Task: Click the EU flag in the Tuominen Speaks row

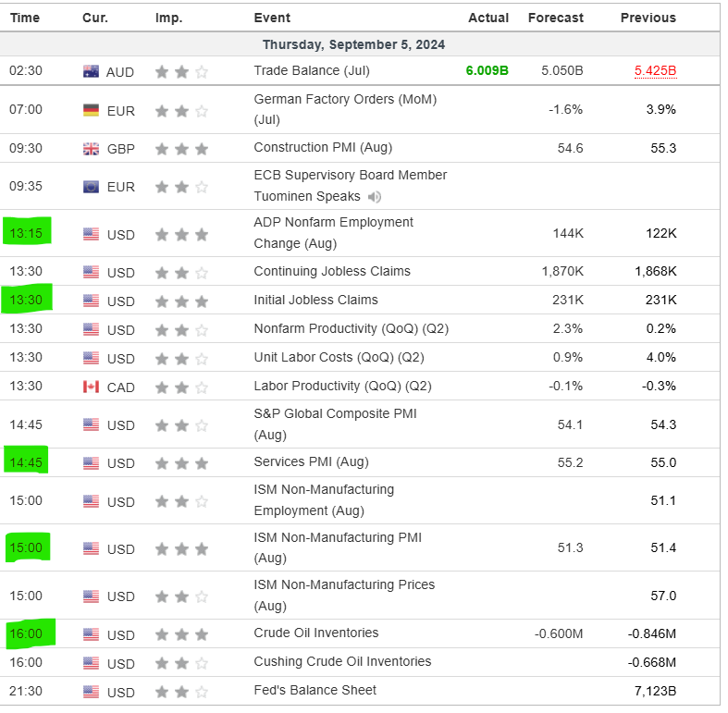Action: (x=91, y=187)
